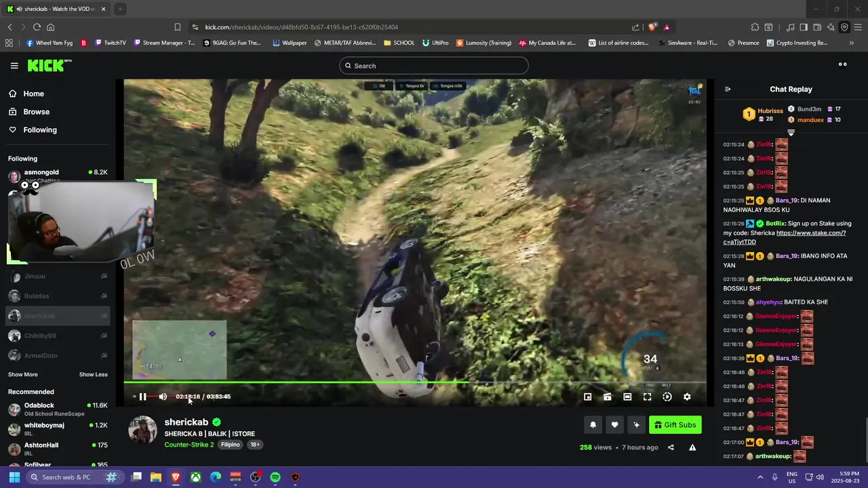Click the Kick search field
The image size is (868, 488).
[x=434, y=66]
